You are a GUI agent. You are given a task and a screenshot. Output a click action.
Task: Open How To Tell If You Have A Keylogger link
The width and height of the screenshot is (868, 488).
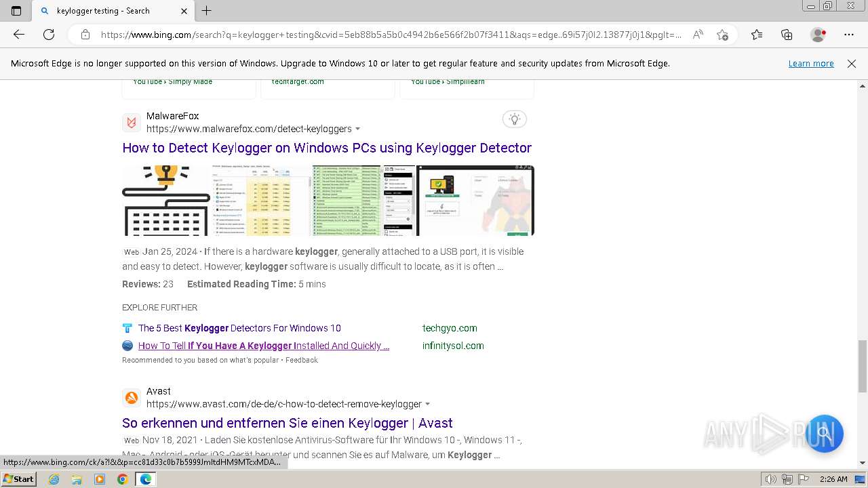coord(264,346)
